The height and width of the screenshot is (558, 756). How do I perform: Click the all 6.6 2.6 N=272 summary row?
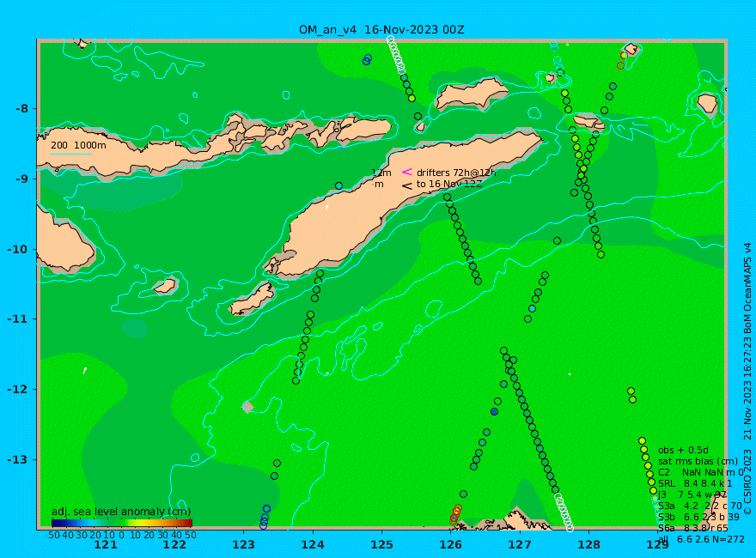coord(702,539)
